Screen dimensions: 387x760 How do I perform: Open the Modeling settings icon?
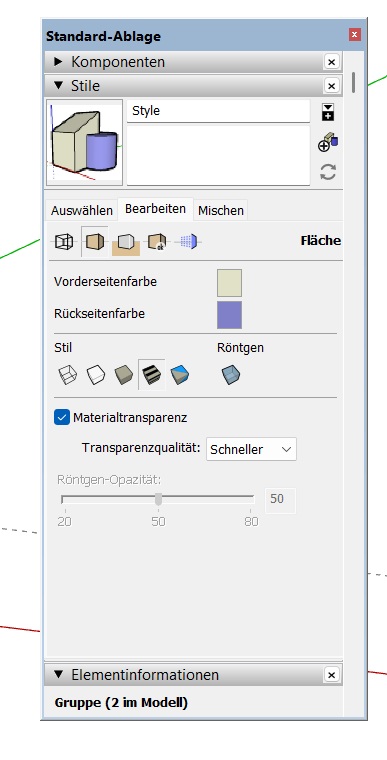click(x=189, y=241)
